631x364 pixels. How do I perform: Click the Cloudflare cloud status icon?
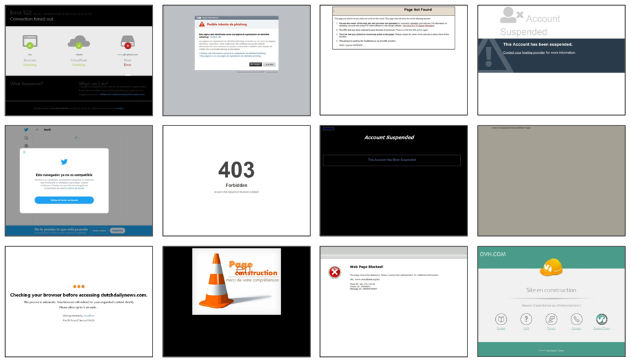click(79, 42)
